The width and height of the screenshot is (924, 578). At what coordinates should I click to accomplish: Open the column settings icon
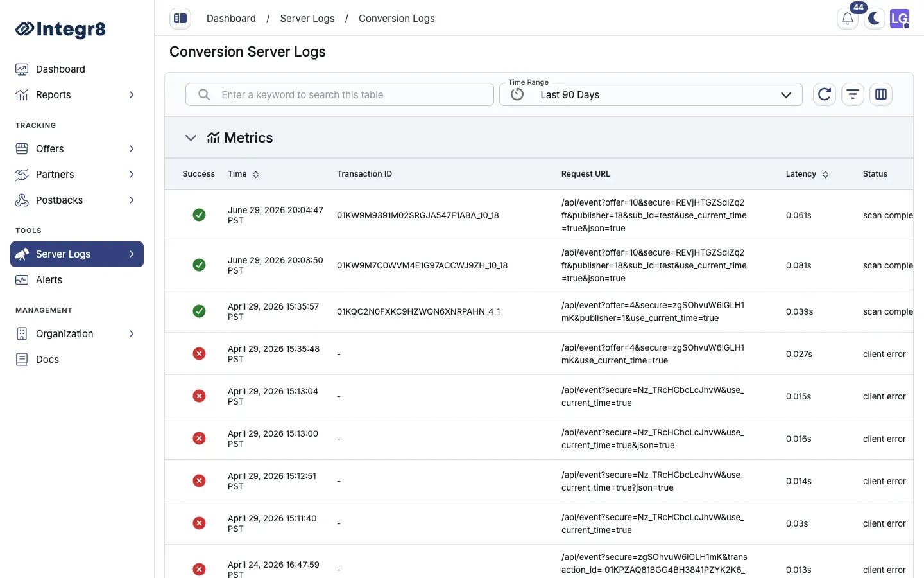tap(881, 94)
